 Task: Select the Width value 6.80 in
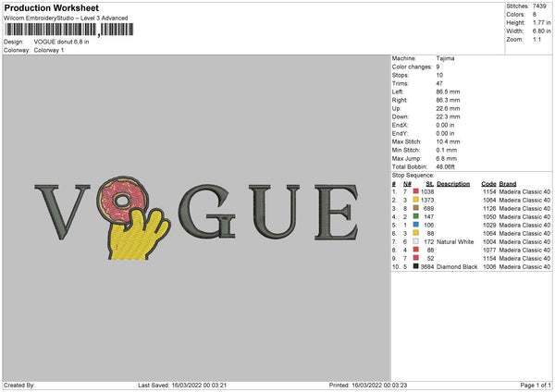coord(541,31)
